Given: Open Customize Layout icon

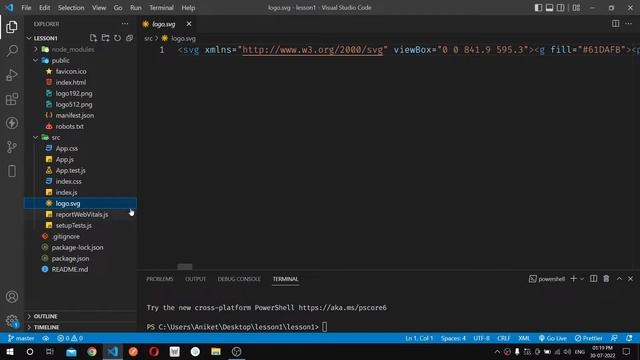Looking at the screenshot, I should click(x=576, y=7).
